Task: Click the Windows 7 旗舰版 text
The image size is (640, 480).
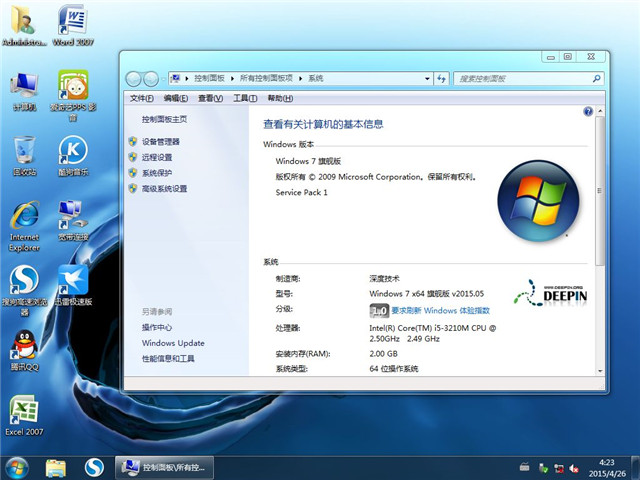Action: tap(308, 161)
